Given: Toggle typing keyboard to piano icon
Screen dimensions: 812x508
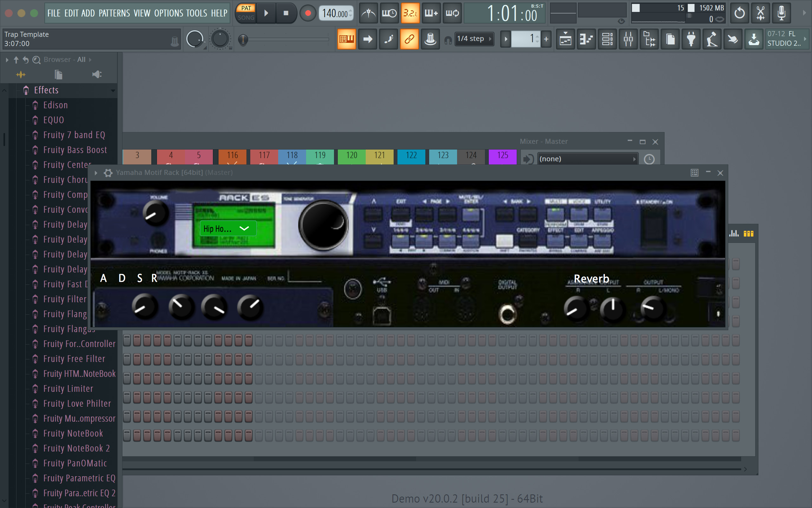Looking at the screenshot, I should [347, 39].
